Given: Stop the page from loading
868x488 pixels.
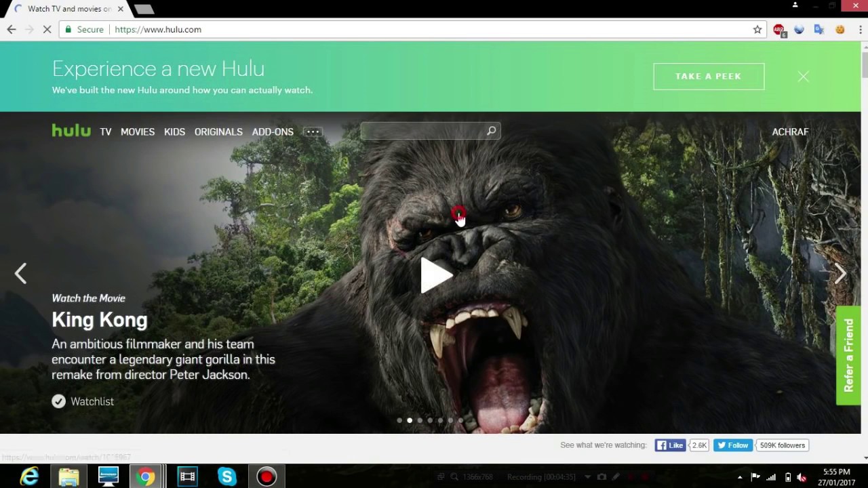Looking at the screenshot, I should click(47, 29).
